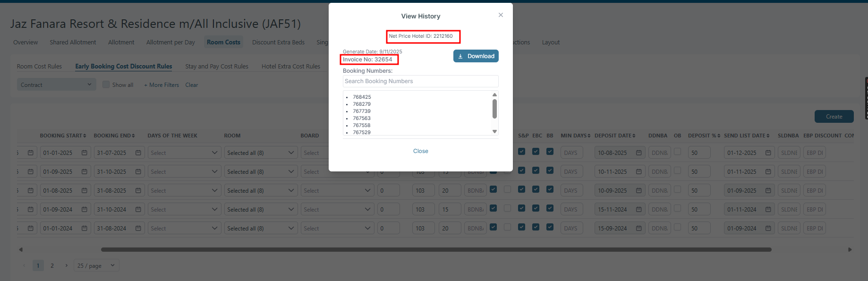Sort by the Booking Start column
Screen dimensions: 868x281
pyautogui.click(x=63, y=136)
